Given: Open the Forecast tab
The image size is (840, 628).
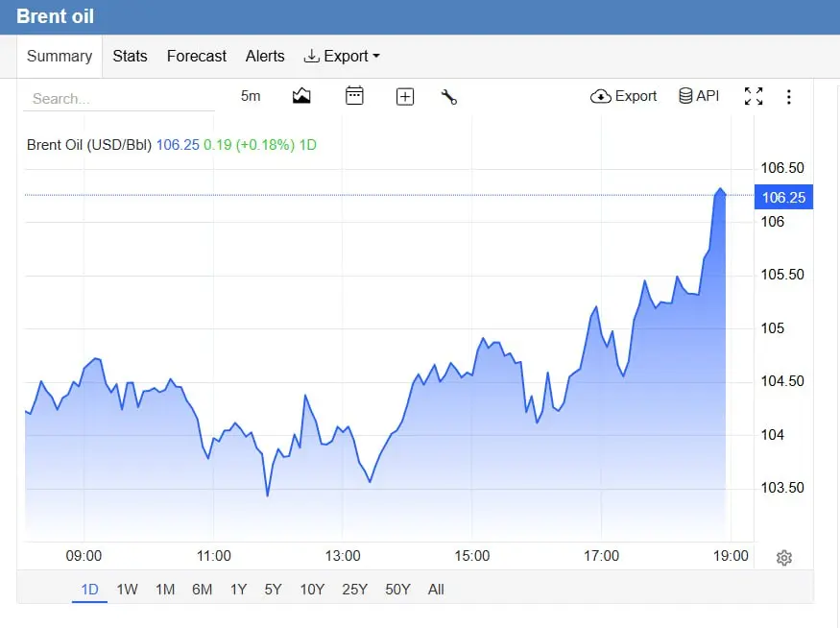Looking at the screenshot, I should pyautogui.click(x=197, y=57).
